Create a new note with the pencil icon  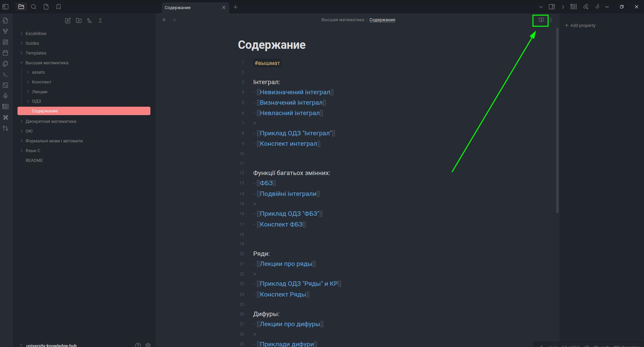[68, 21]
